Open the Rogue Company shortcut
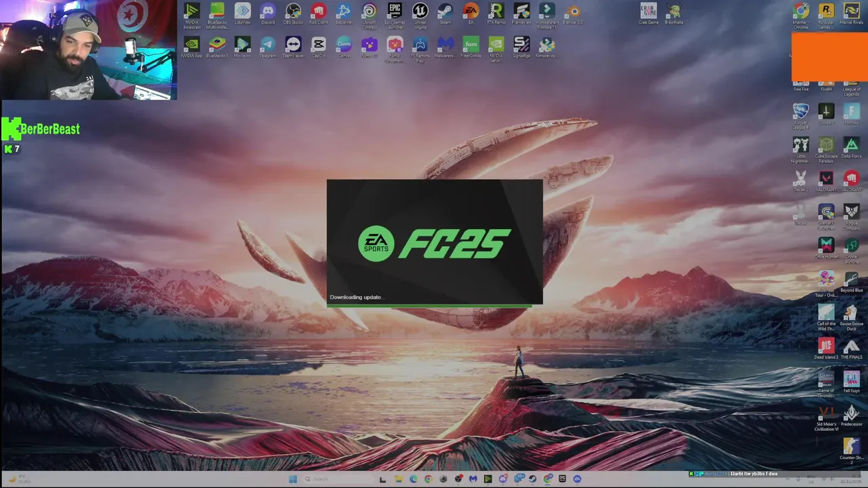 pos(852,218)
